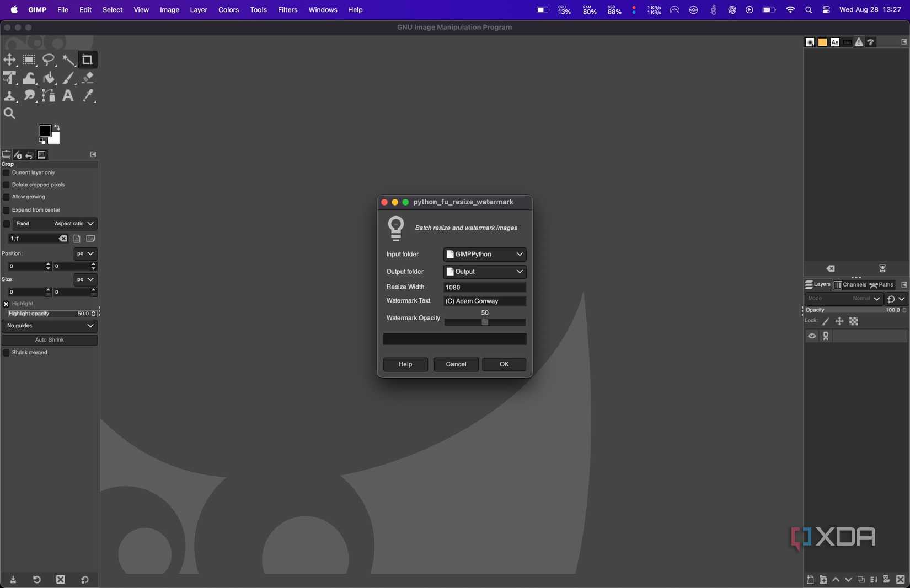This screenshot has width=910, height=588.
Task: Select the Move tool
Action: pyautogui.click(x=10, y=60)
